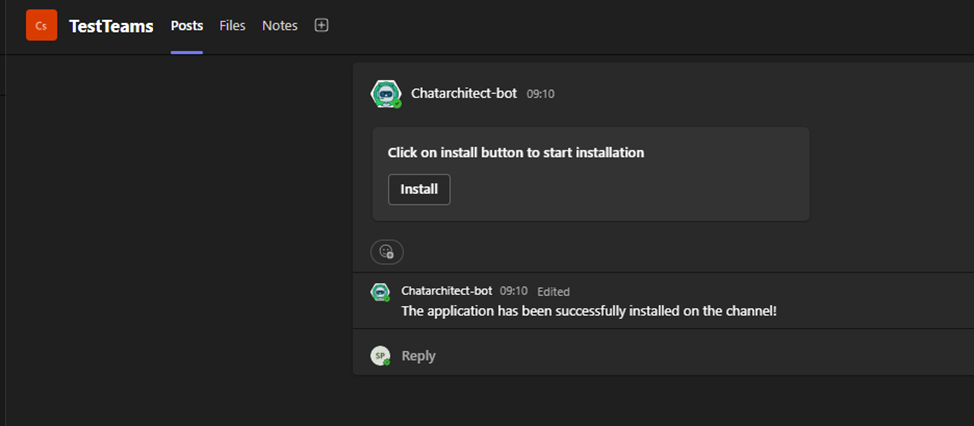Add a new tab with plus icon
Viewport: 974px width, 426px height.
(321, 25)
